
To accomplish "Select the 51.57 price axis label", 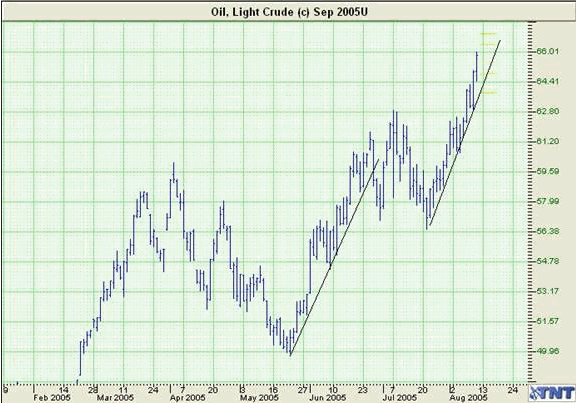I will click(548, 321).
